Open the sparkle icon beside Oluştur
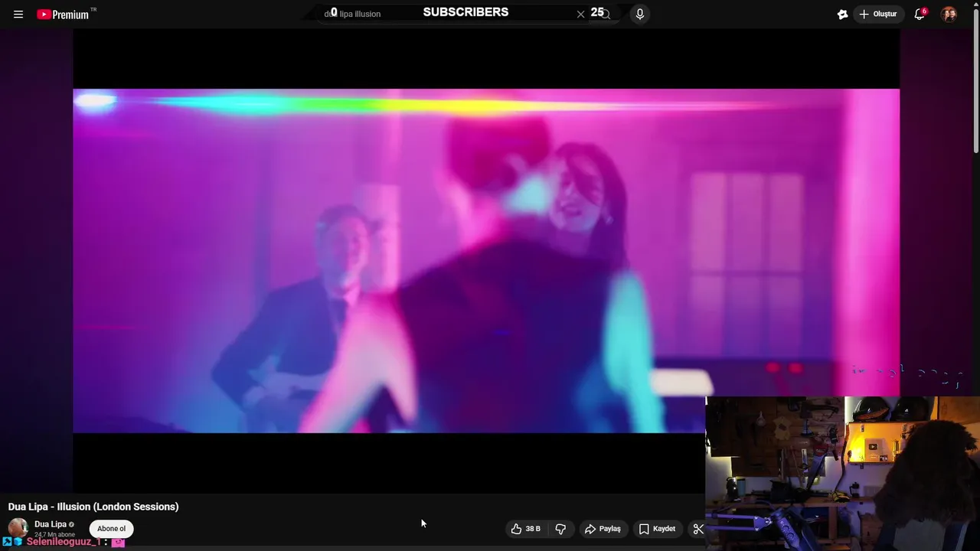The image size is (980, 551). (842, 14)
